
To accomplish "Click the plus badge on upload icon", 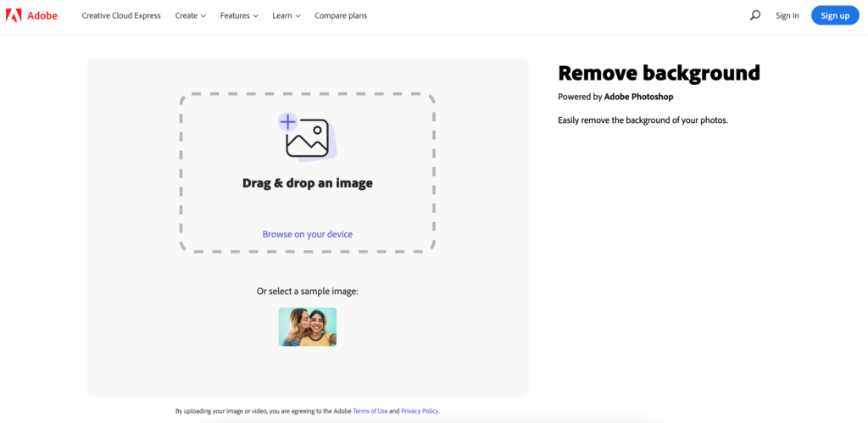I will [288, 122].
